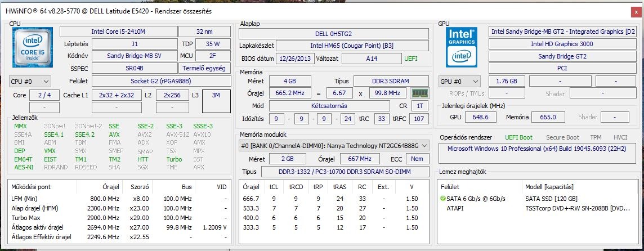Click the UEFI Boot indicator
Viewport: 644px width, 251px height.
518,137
